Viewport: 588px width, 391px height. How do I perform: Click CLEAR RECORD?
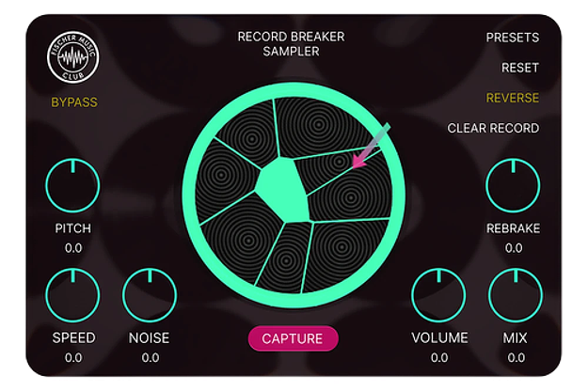(x=493, y=128)
